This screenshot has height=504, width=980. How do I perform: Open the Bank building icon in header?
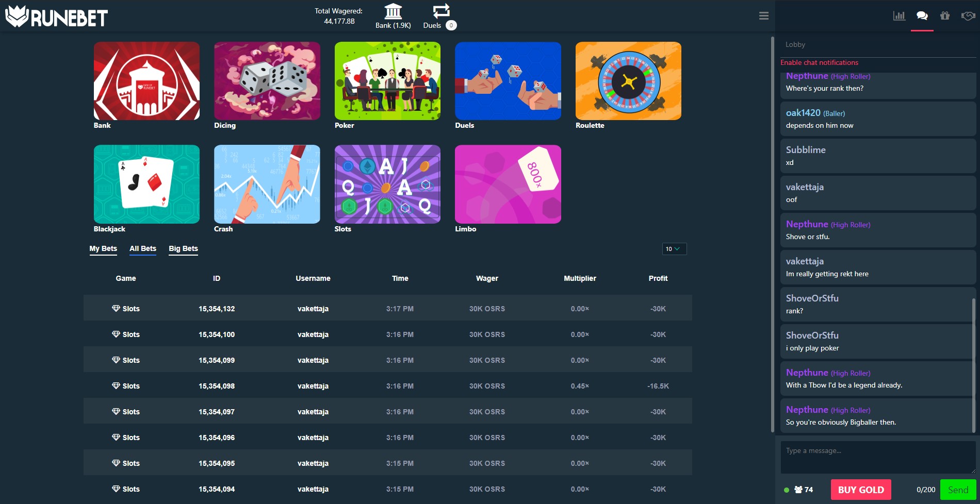click(393, 11)
